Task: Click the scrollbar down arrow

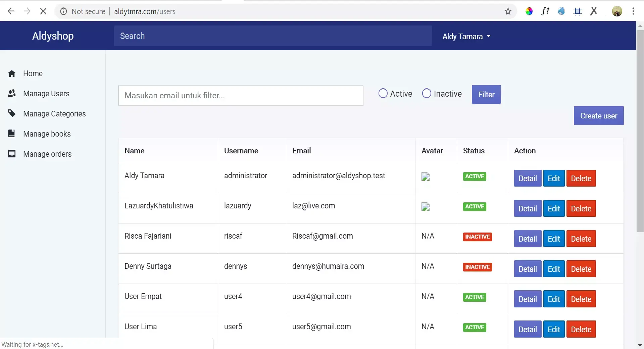Action: [640, 345]
